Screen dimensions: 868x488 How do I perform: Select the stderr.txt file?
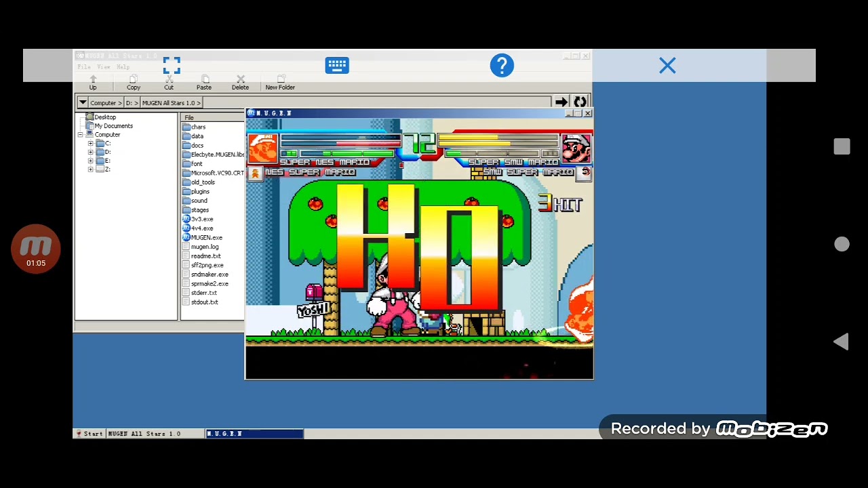click(199, 293)
